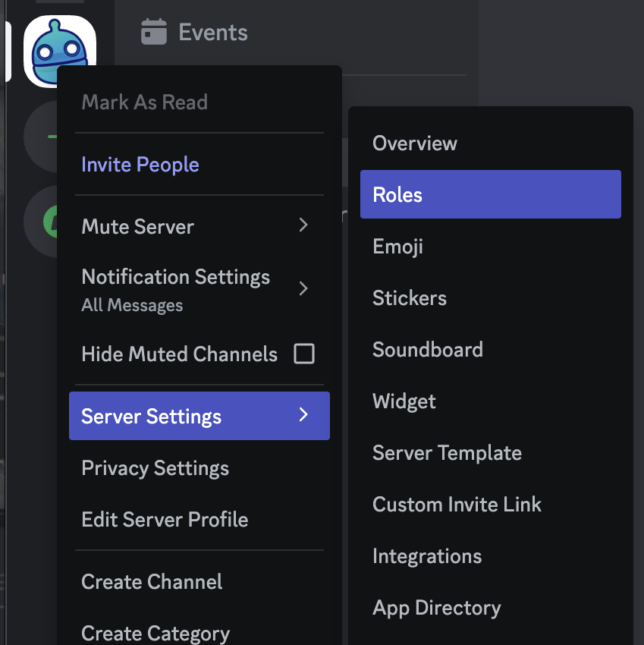Open the Events calendar icon
This screenshot has height=645, width=644.
click(x=154, y=32)
